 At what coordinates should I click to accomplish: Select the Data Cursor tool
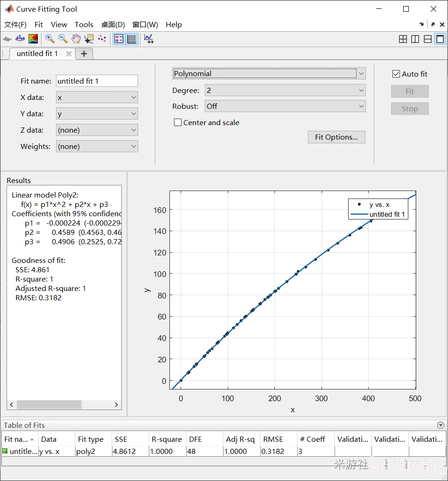point(89,39)
